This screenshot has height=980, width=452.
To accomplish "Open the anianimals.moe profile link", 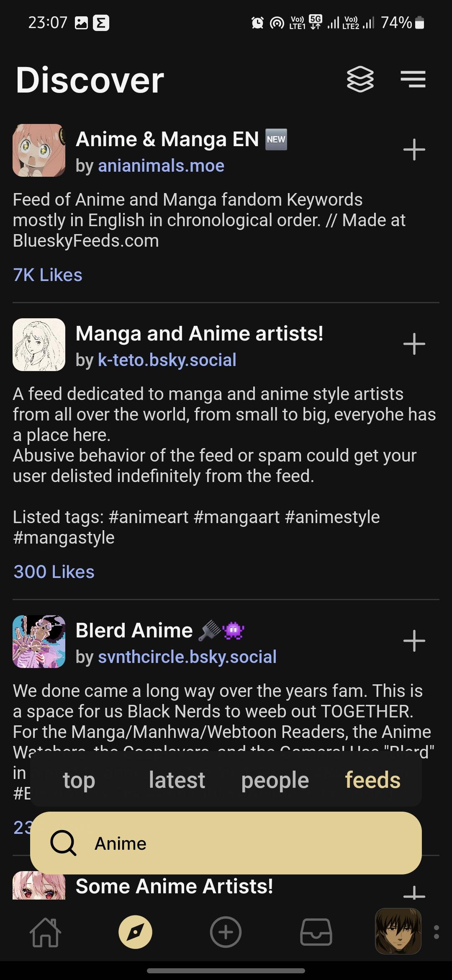I will click(161, 166).
